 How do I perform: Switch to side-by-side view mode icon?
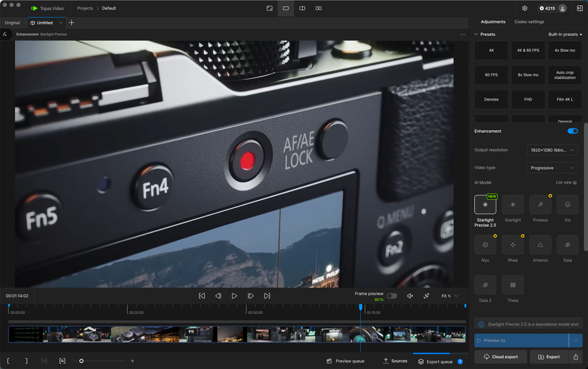(x=318, y=8)
